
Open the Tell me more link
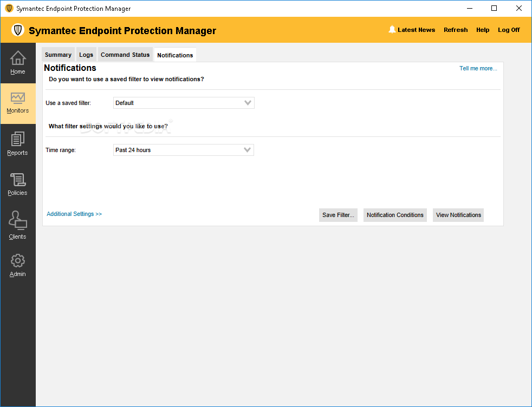[x=478, y=68]
